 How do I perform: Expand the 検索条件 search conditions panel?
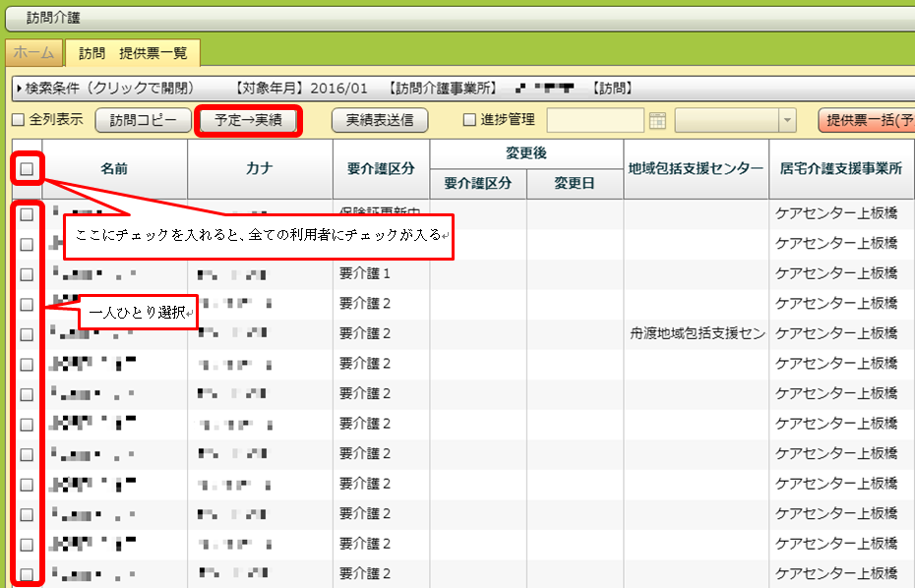click(103, 88)
